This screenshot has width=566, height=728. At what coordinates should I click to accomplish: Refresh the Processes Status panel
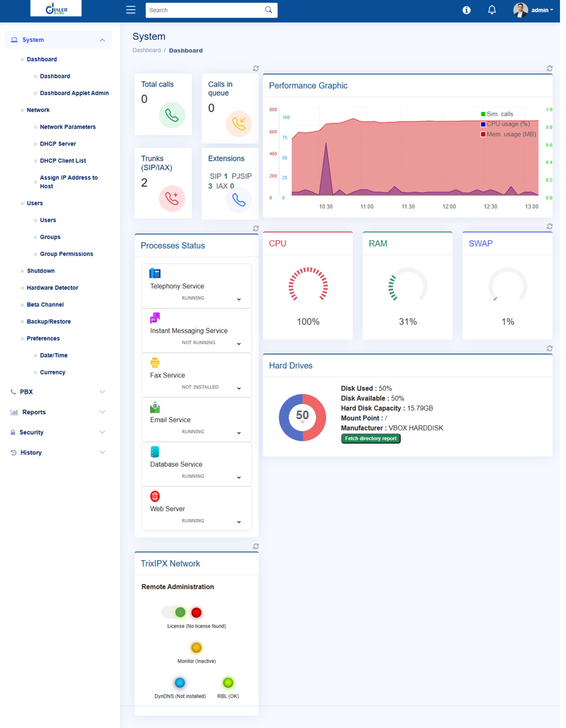tap(255, 228)
